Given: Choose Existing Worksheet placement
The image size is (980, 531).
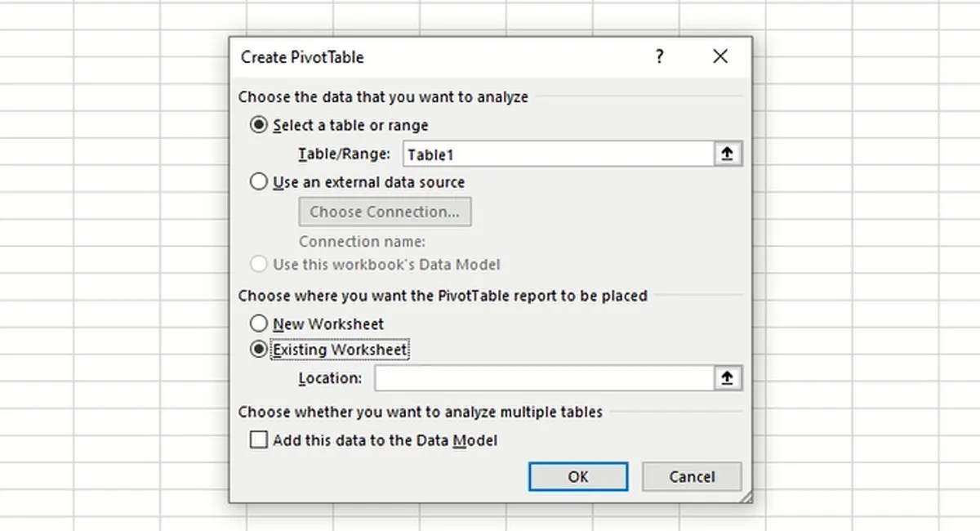Looking at the screenshot, I should [259, 349].
